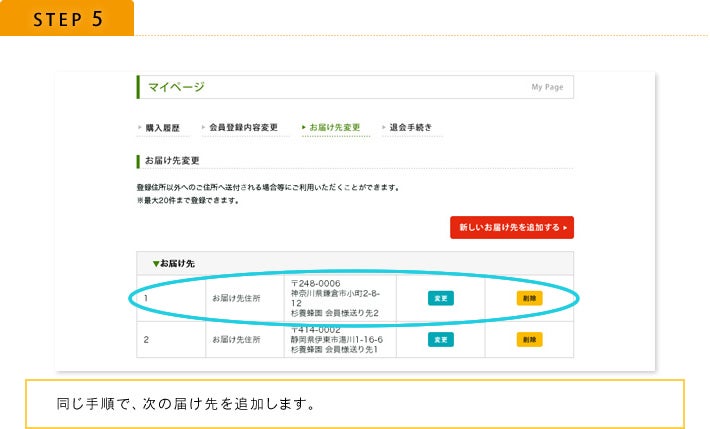Click お届け先住所 label in row 1
The height and width of the screenshot is (429, 710).
click(236, 298)
